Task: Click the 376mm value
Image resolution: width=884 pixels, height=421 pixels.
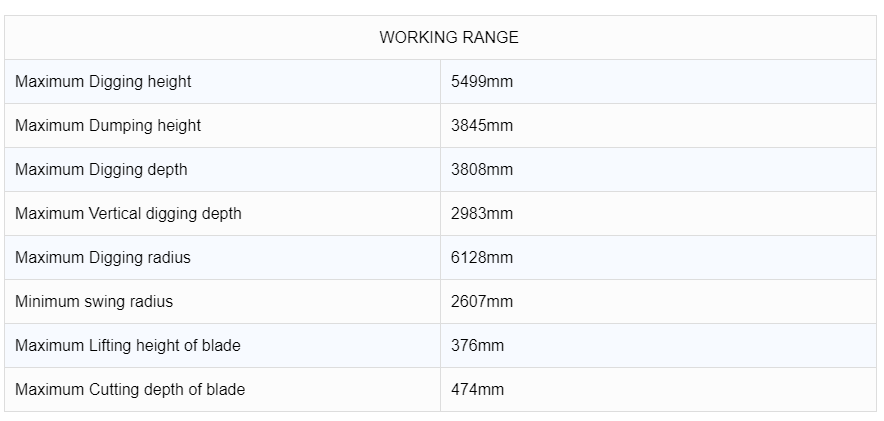Action: pos(477,346)
